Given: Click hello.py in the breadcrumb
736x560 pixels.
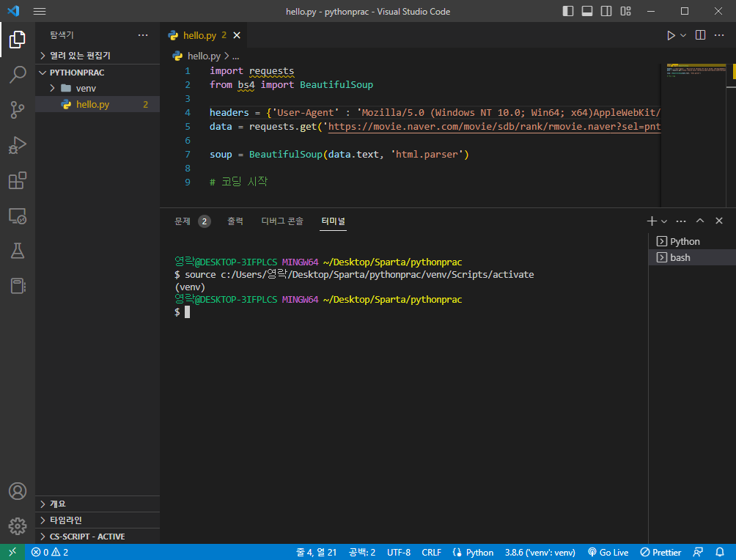Looking at the screenshot, I should click(204, 56).
